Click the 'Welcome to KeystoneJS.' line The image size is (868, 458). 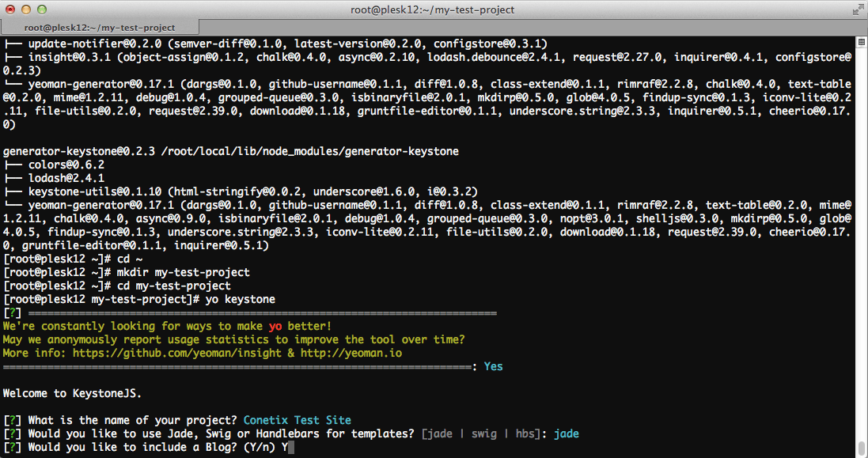[72, 393]
